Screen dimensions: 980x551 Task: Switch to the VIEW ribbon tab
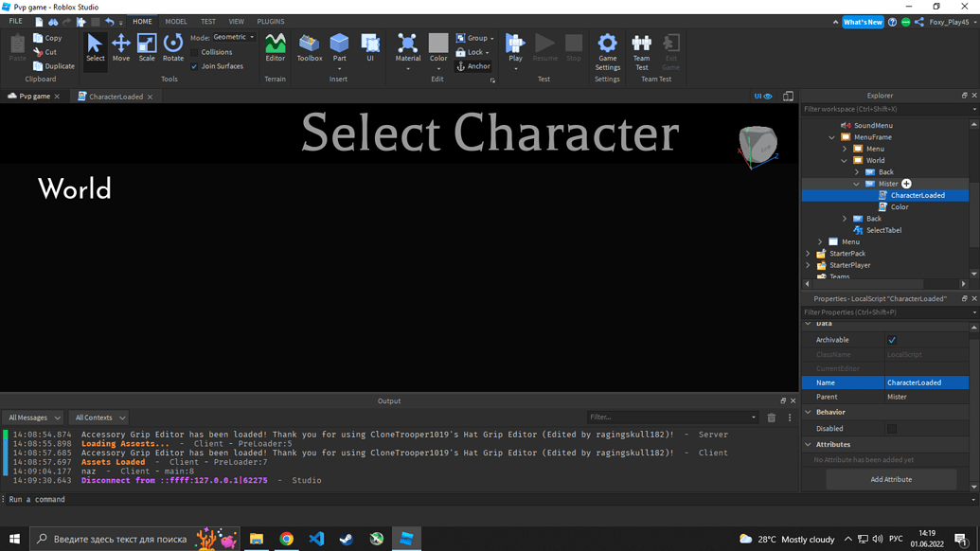pyautogui.click(x=237, y=21)
